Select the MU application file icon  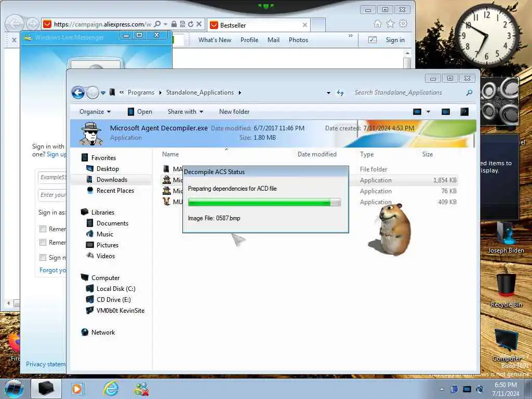[x=166, y=202]
